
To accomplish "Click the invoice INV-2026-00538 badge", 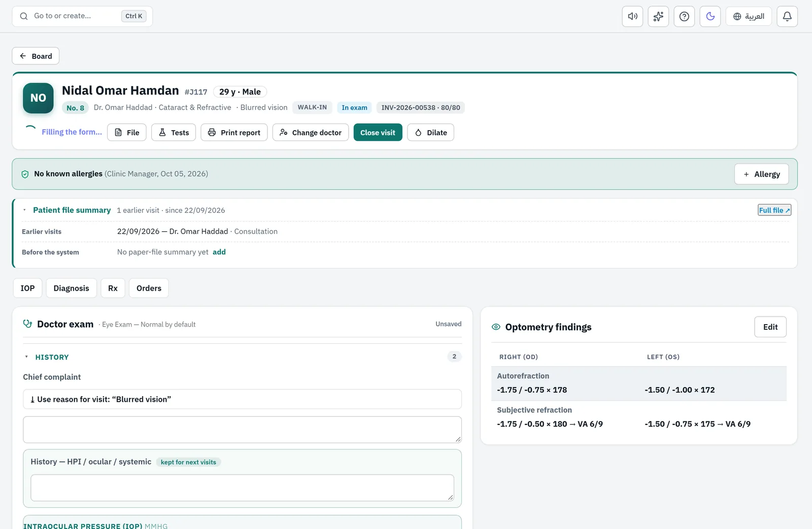I will tap(421, 108).
